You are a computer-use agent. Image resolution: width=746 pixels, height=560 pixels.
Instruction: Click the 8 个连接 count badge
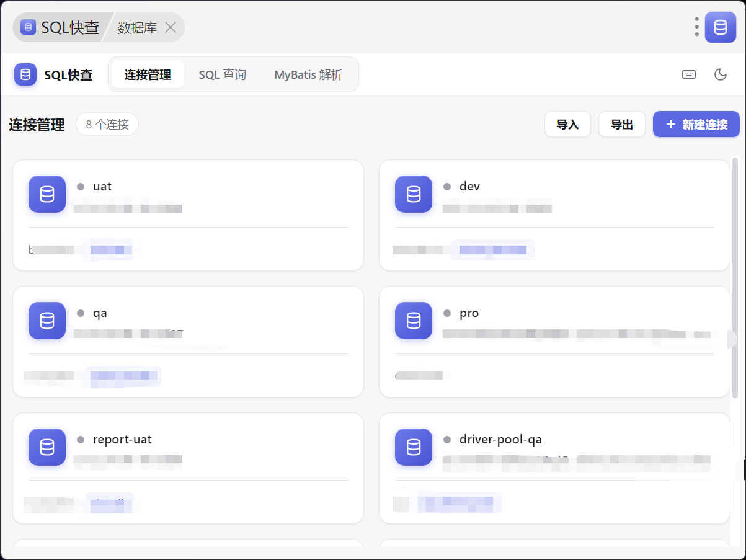[107, 124]
